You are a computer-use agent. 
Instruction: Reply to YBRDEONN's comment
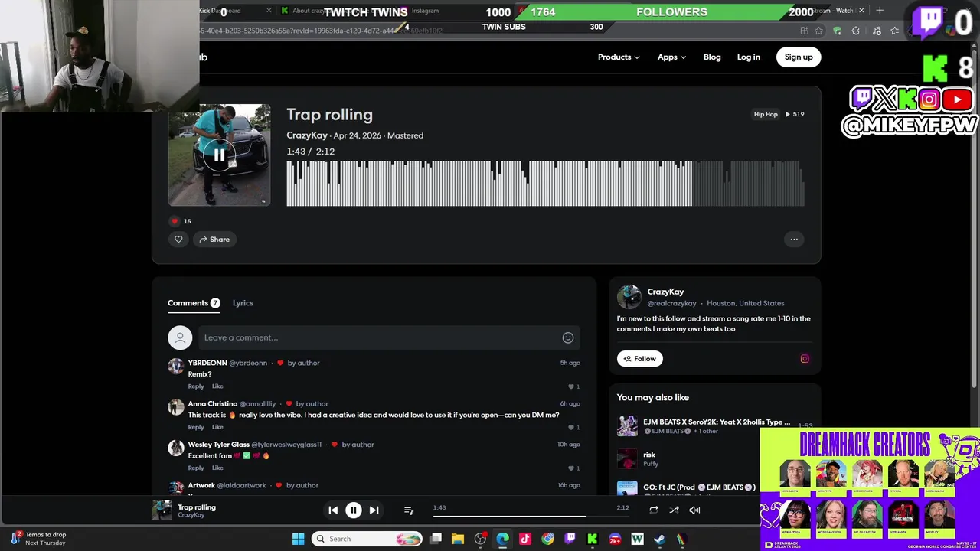pyautogui.click(x=196, y=386)
